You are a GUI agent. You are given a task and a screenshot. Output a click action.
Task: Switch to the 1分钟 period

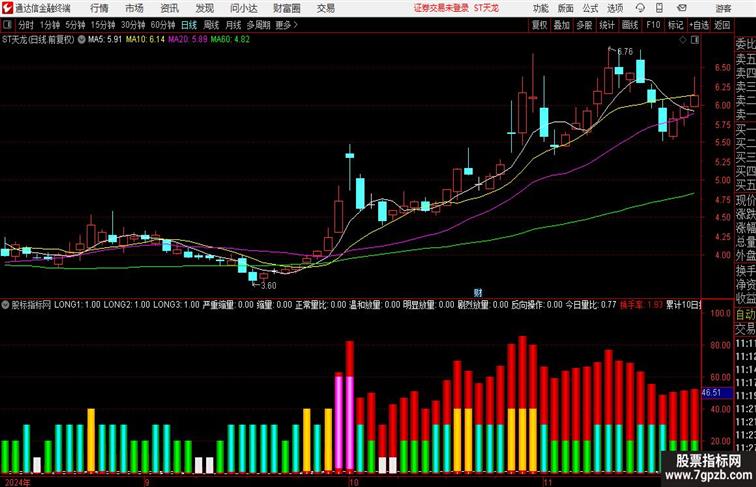50,25
